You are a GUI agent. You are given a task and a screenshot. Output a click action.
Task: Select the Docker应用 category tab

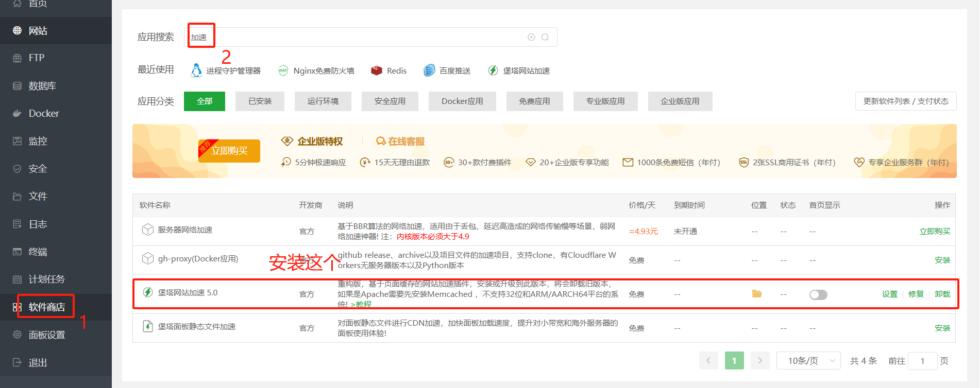(x=462, y=101)
